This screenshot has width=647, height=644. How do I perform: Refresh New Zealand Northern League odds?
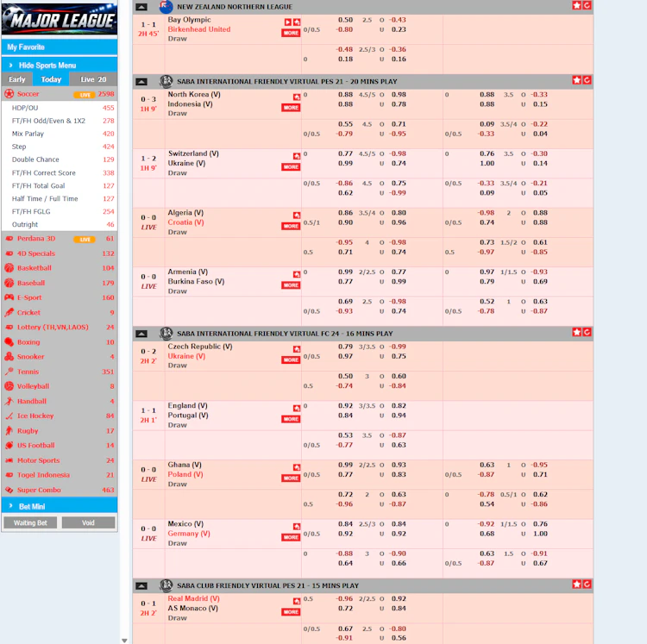pyautogui.click(x=587, y=5)
